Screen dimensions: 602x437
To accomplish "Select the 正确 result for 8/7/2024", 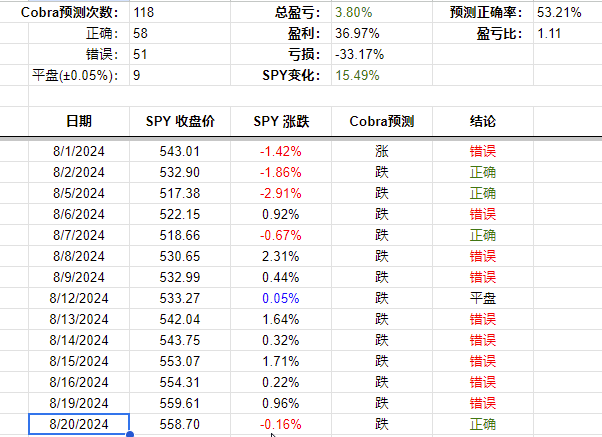I will (483, 235).
